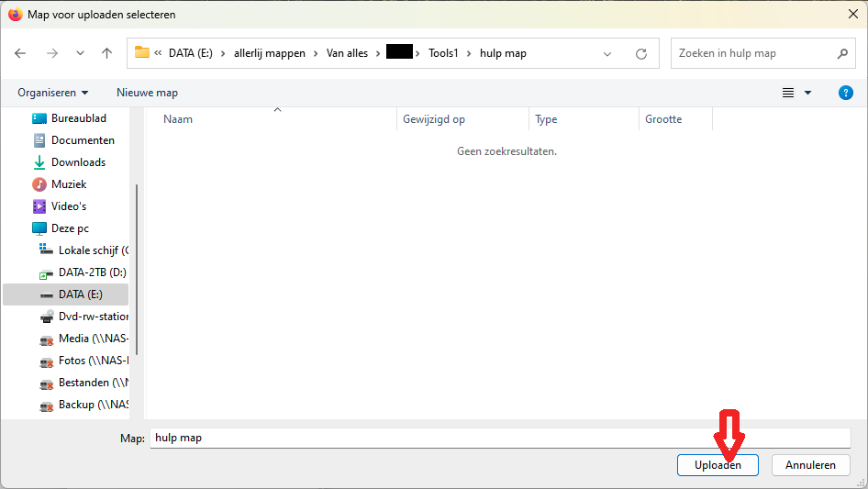
Task: Open the Video's library folder
Action: pos(69,206)
